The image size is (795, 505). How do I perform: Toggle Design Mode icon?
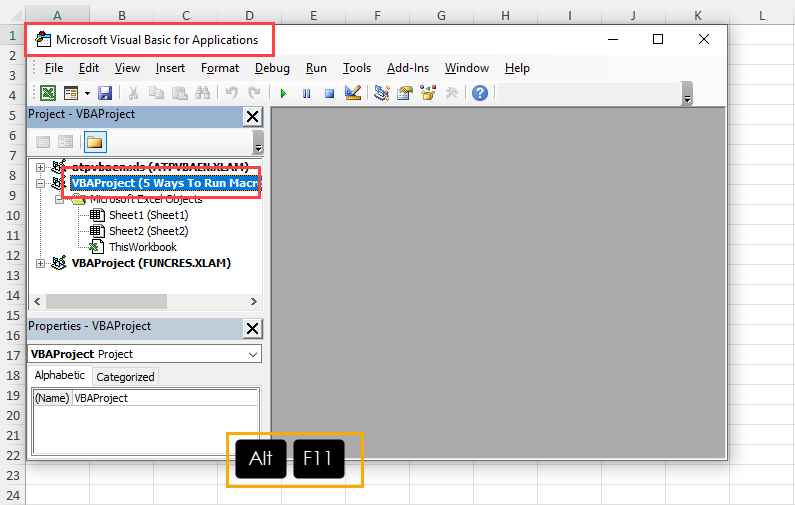[353, 93]
